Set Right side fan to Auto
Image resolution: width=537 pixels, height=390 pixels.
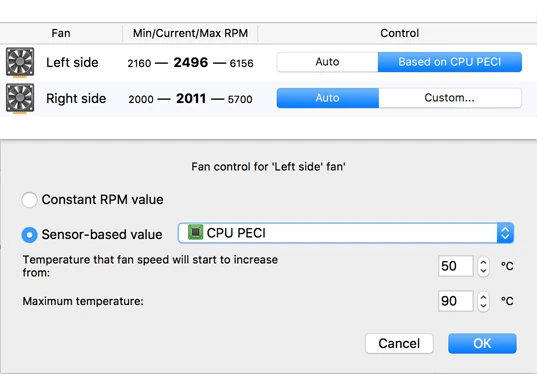328,98
